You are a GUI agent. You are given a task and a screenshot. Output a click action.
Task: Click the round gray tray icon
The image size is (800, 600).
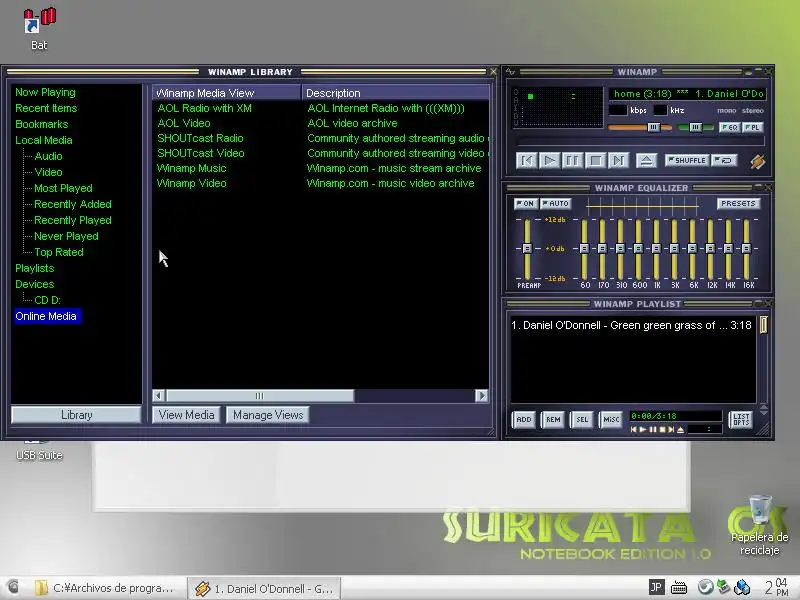point(705,587)
